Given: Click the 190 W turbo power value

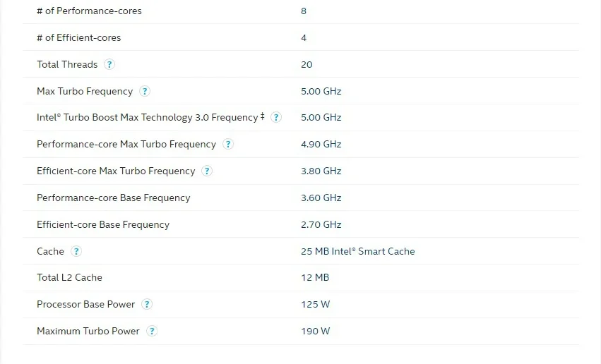Looking at the screenshot, I should tap(315, 331).
